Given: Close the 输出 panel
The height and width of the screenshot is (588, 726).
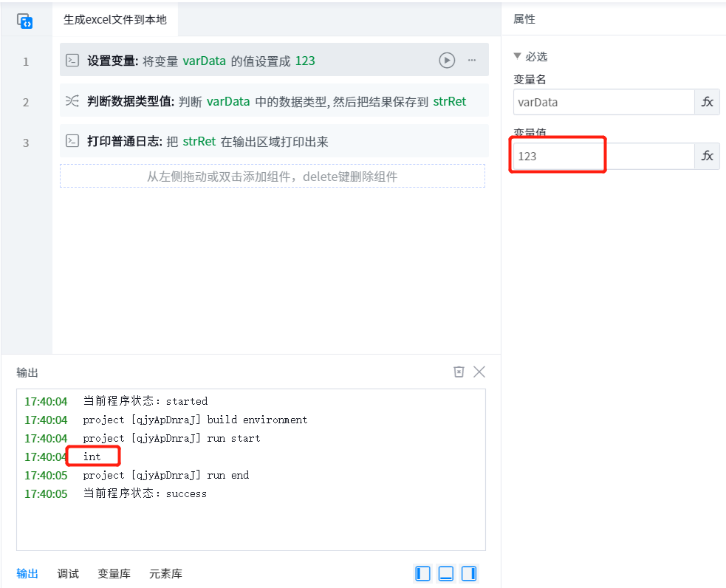Looking at the screenshot, I should click(479, 372).
